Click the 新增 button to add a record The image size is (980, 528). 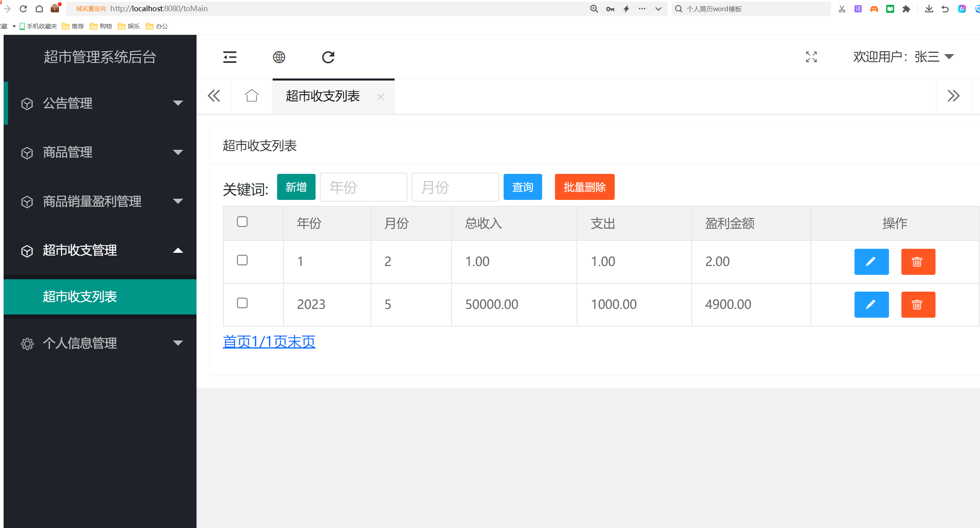tap(296, 187)
